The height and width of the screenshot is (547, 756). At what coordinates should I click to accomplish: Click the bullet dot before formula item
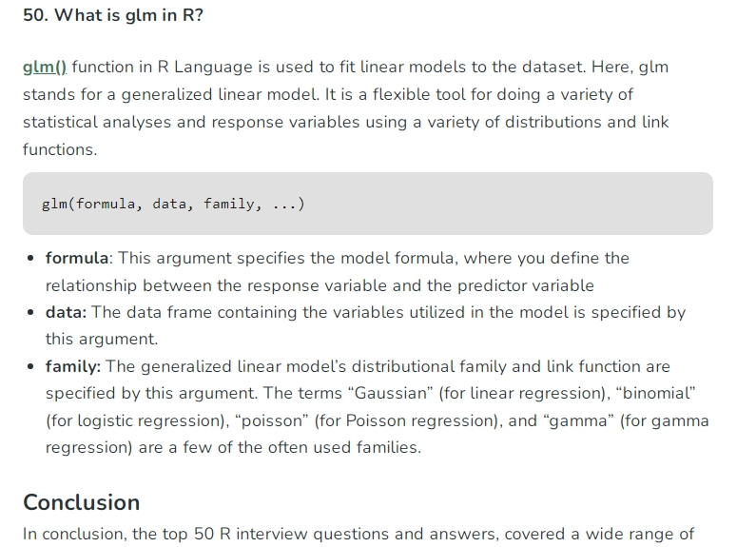[30, 259]
